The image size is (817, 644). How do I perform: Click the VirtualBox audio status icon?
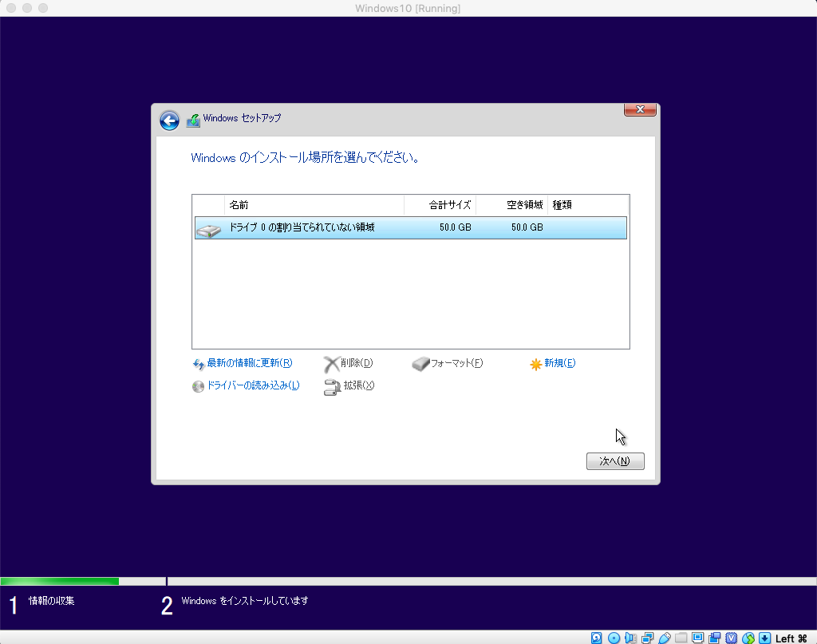[x=630, y=638]
